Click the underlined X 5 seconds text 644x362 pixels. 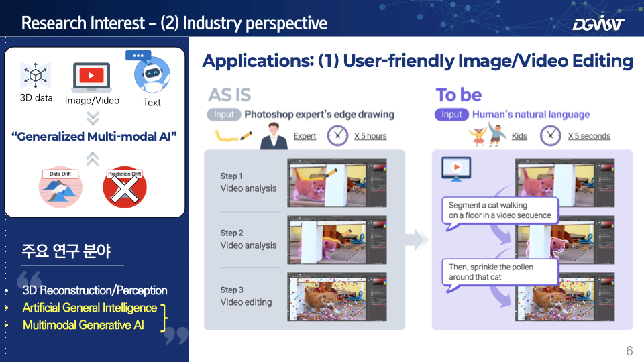(x=589, y=136)
